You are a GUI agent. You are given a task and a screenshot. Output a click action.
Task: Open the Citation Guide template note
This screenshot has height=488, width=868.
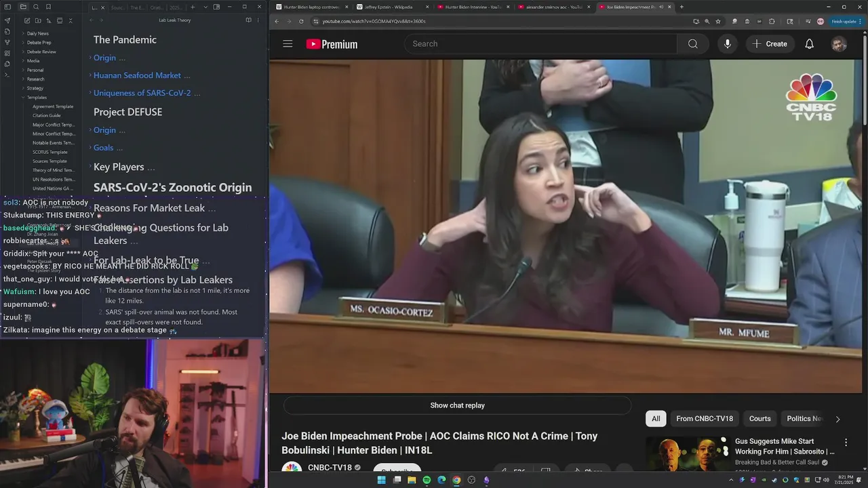tap(46, 116)
